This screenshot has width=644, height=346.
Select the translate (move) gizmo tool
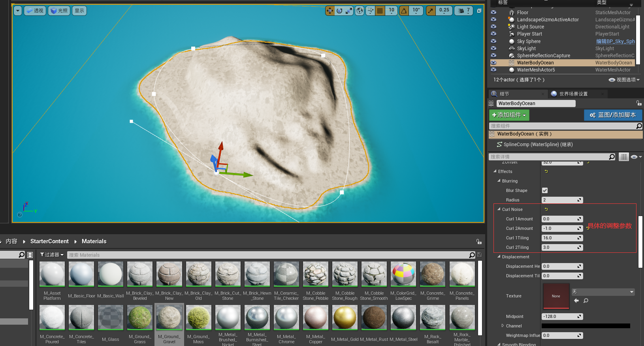[x=330, y=11]
